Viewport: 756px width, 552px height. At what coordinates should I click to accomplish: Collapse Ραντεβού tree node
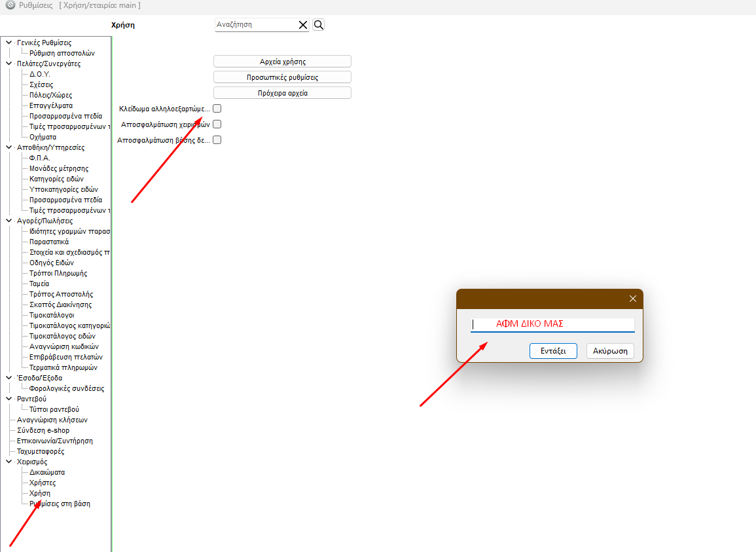point(9,399)
